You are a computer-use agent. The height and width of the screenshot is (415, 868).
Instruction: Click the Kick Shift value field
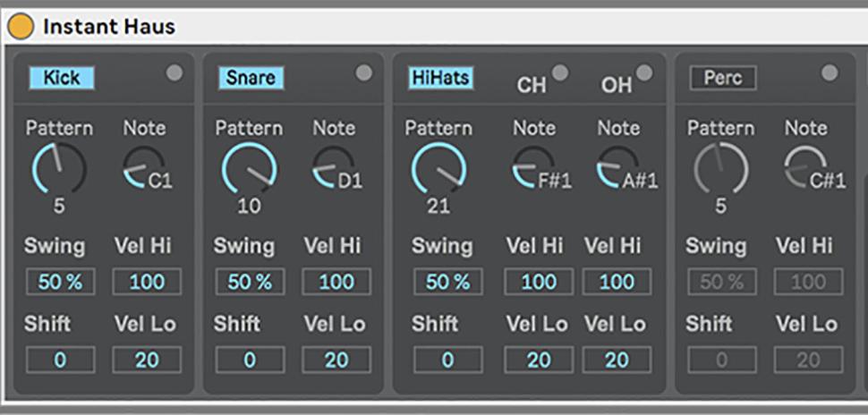pos(60,360)
